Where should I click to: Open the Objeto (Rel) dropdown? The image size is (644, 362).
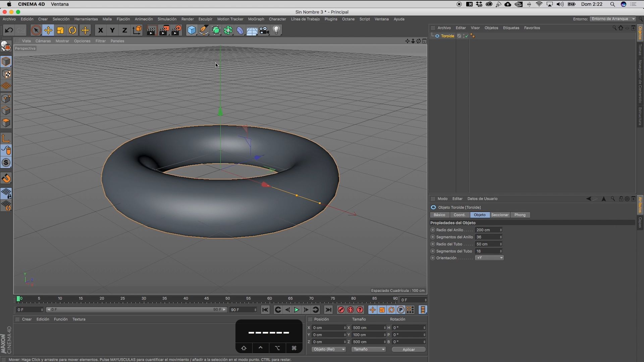point(329,349)
